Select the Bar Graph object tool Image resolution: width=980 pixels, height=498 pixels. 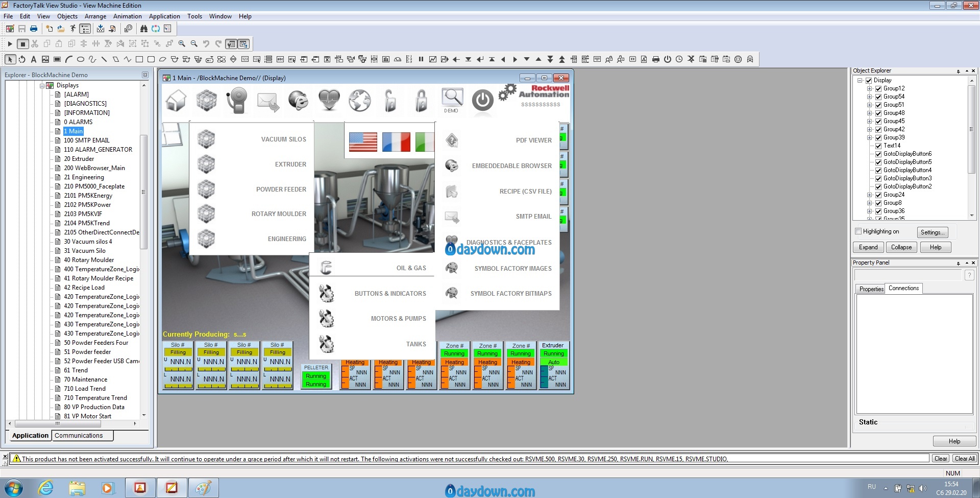pyautogui.click(x=386, y=59)
